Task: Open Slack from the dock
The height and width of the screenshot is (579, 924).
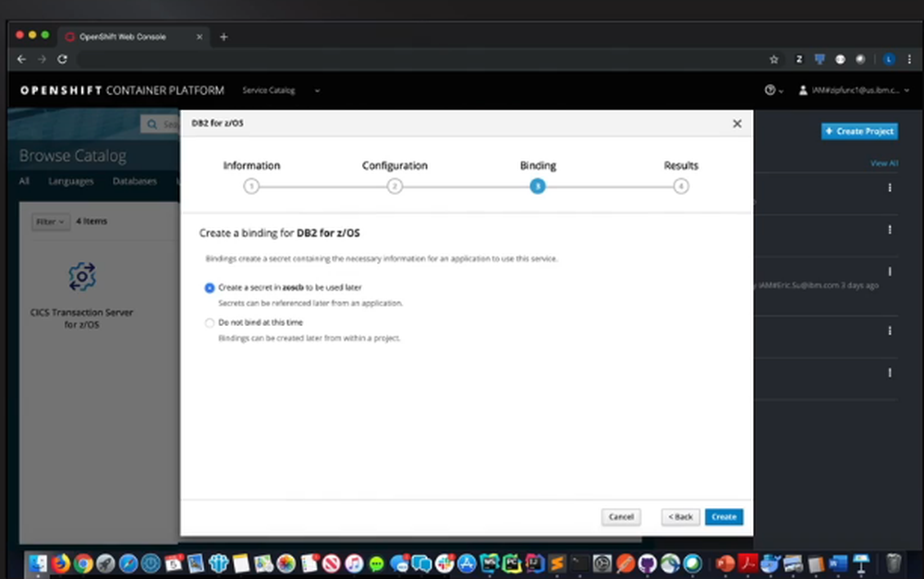Action: coord(444,563)
